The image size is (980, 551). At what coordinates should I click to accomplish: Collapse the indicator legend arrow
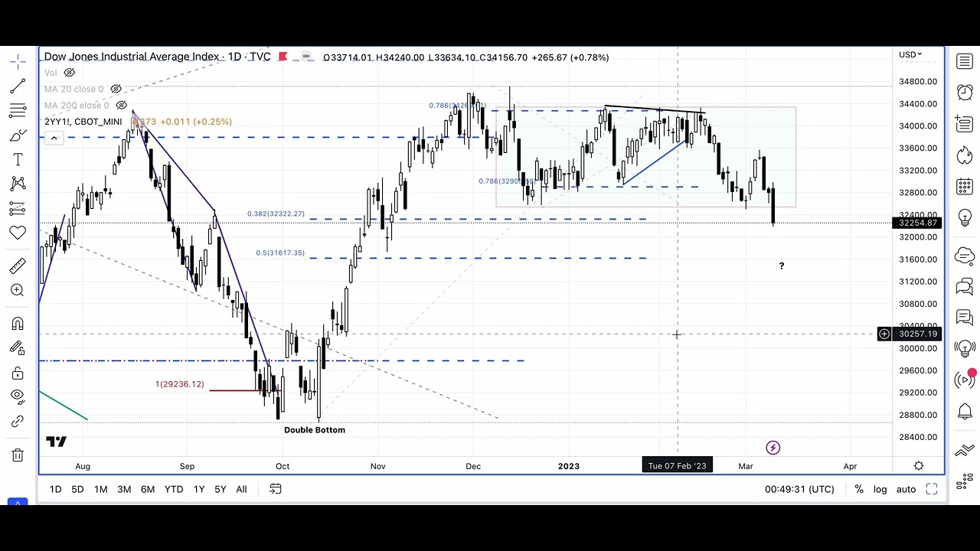point(54,138)
